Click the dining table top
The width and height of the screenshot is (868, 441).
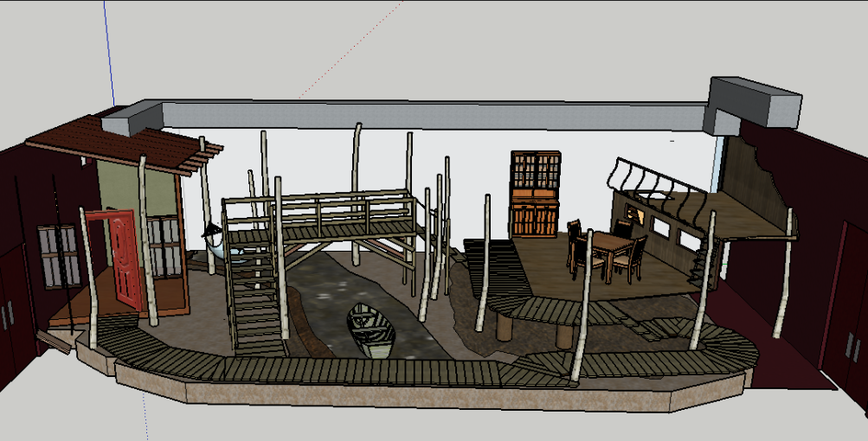tap(605, 242)
